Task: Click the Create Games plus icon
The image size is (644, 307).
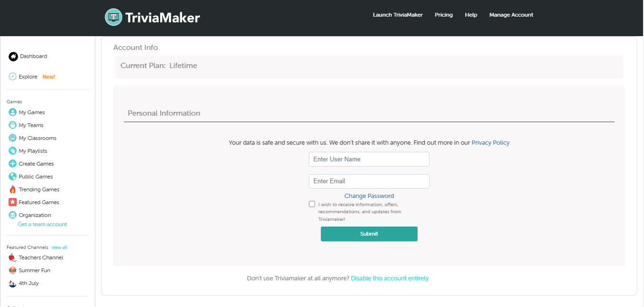Action: click(x=13, y=164)
